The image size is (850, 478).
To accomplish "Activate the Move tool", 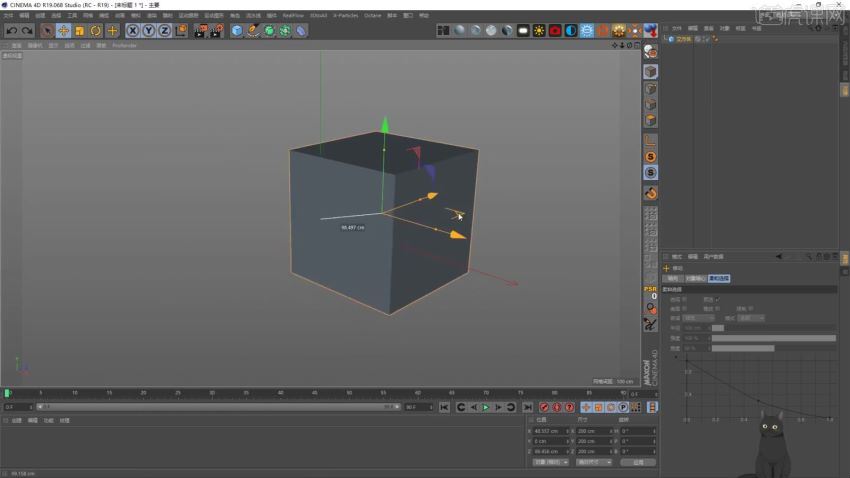I will point(63,31).
